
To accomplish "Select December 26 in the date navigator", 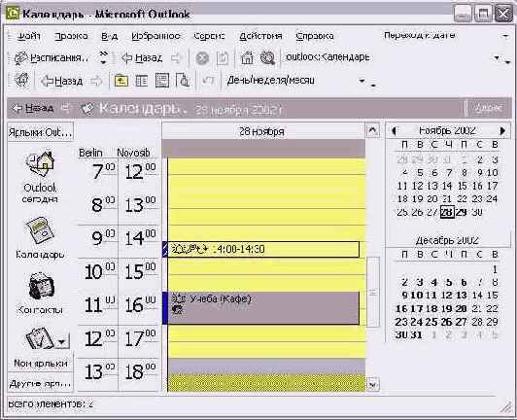I will (x=446, y=322).
